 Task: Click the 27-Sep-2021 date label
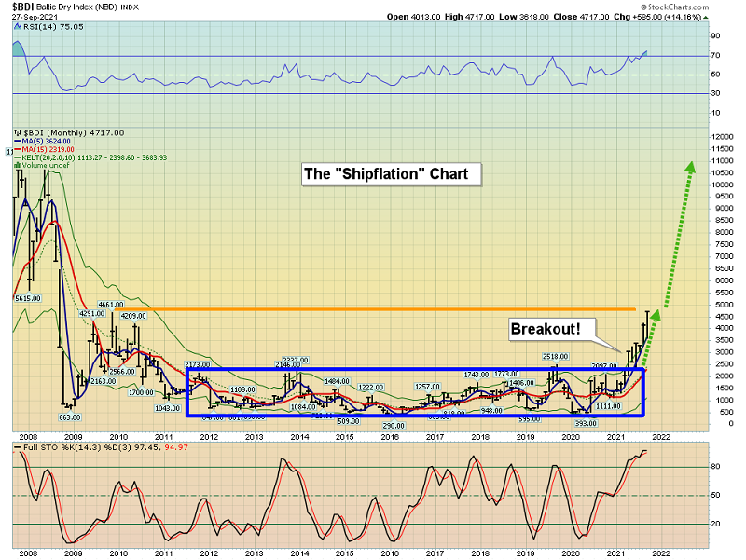(35, 17)
